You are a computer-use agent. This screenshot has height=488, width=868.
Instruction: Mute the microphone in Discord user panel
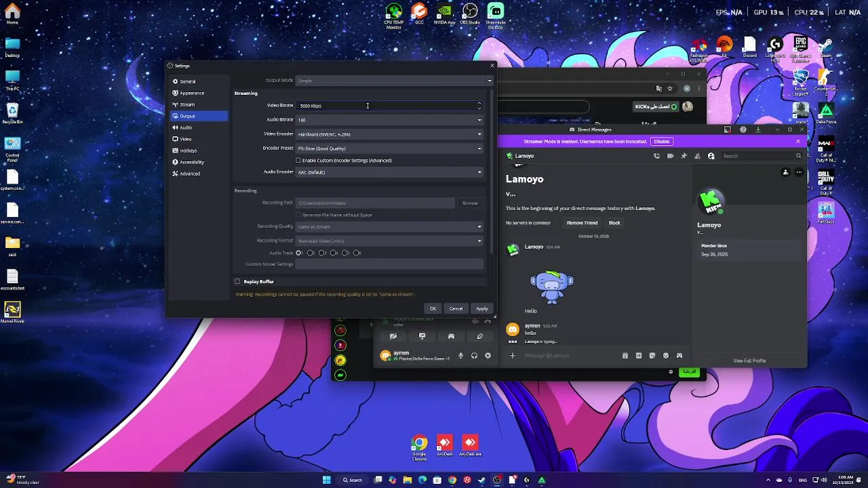(460, 356)
